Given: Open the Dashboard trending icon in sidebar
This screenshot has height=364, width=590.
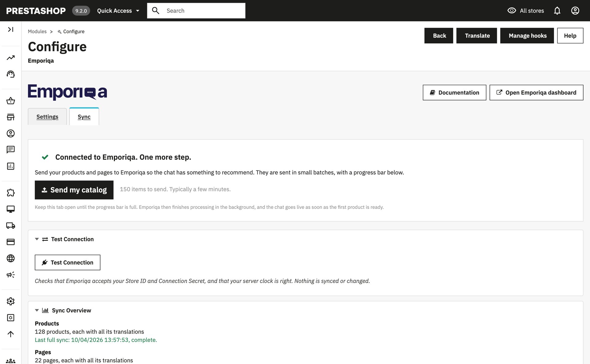Looking at the screenshot, I should coord(11,58).
